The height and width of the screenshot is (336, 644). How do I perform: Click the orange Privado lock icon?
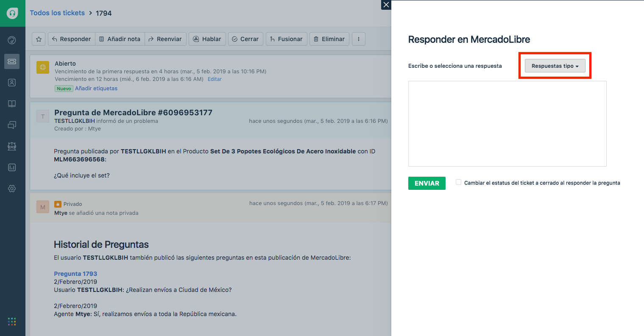(58, 204)
